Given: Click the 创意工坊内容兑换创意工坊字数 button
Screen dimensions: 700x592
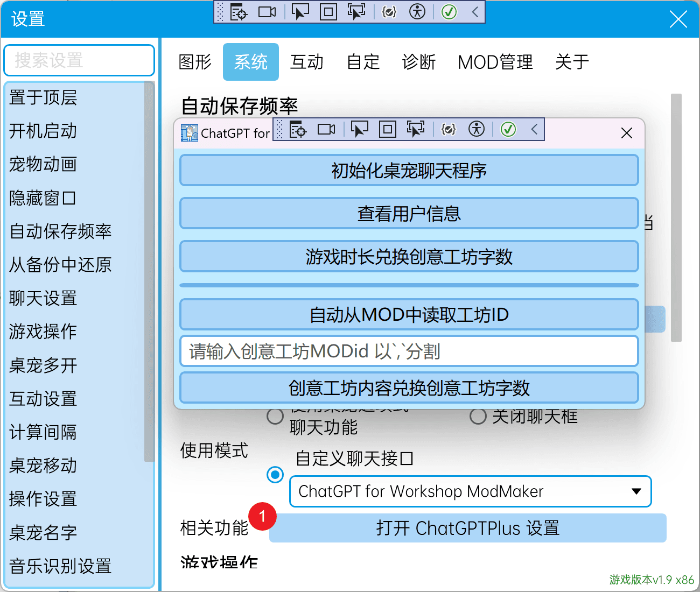Looking at the screenshot, I should coord(409,388).
